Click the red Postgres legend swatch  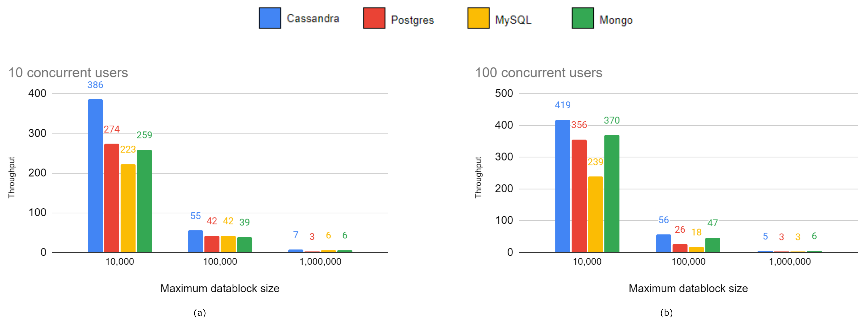[374, 18]
